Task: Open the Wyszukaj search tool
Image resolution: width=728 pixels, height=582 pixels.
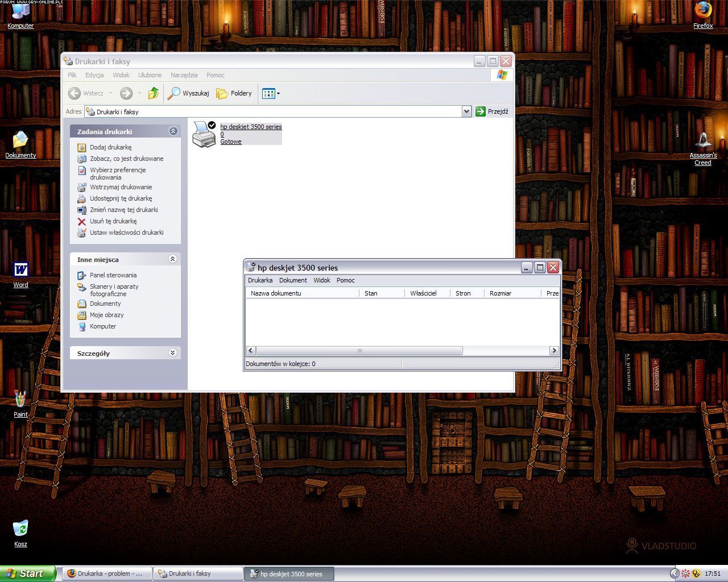Action: (189, 93)
